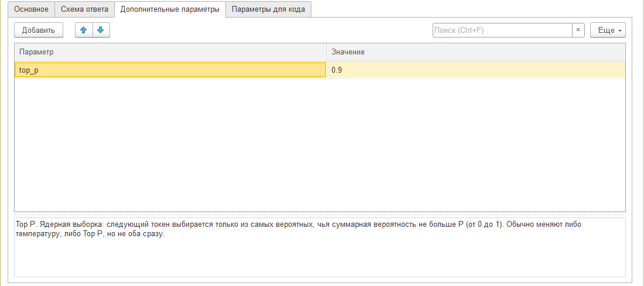Image resolution: width=644 pixels, height=286 pixels.
Task: Focus the Поиск (Ctrl+F) search field
Action: [502, 30]
